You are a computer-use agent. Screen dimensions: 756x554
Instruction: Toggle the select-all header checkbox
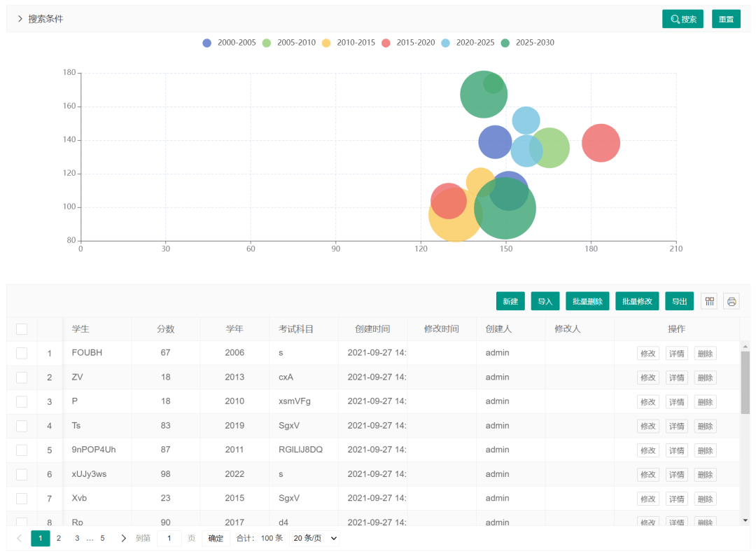22,329
